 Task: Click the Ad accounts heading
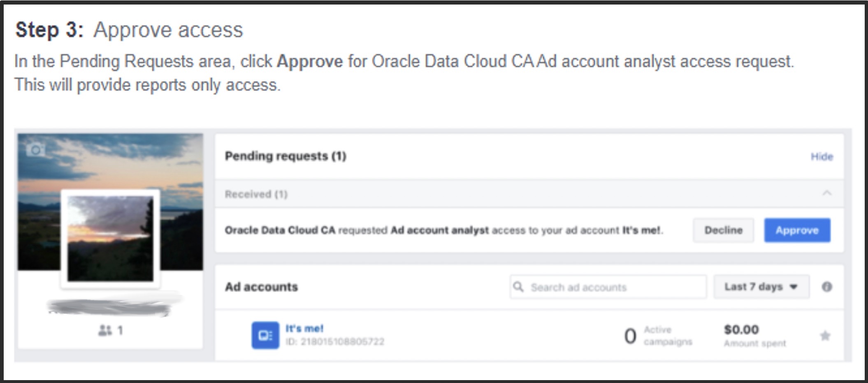[x=261, y=287]
